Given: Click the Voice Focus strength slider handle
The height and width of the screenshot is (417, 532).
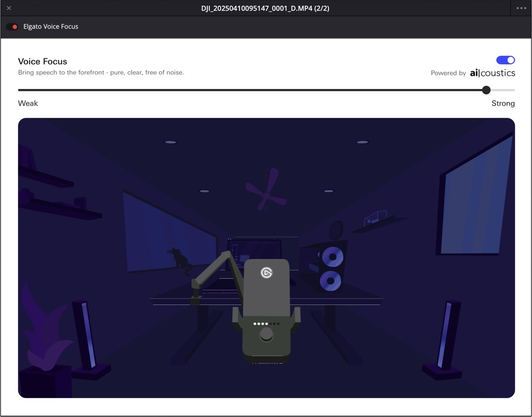Looking at the screenshot, I should click(486, 90).
